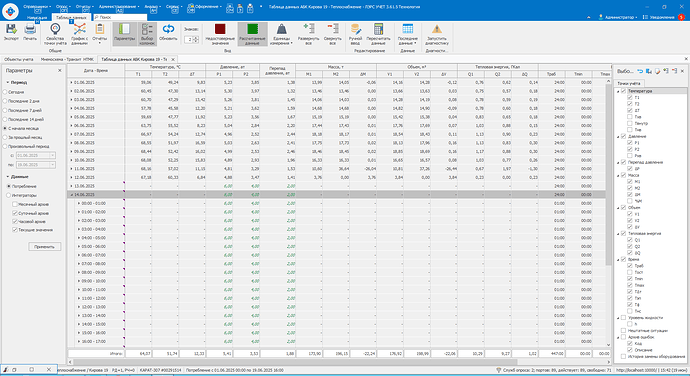The width and height of the screenshot is (690, 376).
Task: Open the Уведомления notifications link
Action: tap(661, 17)
